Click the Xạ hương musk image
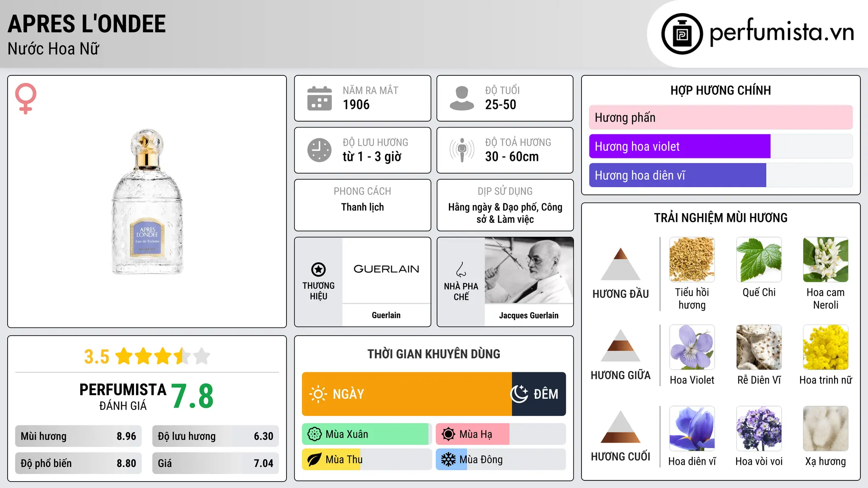The width and height of the screenshot is (868, 488). click(826, 429)
